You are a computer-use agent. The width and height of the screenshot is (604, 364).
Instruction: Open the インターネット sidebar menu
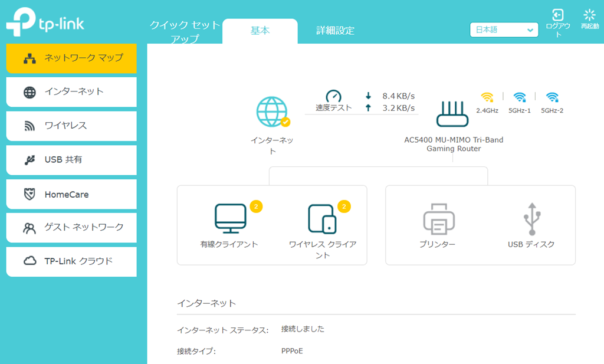71,92
